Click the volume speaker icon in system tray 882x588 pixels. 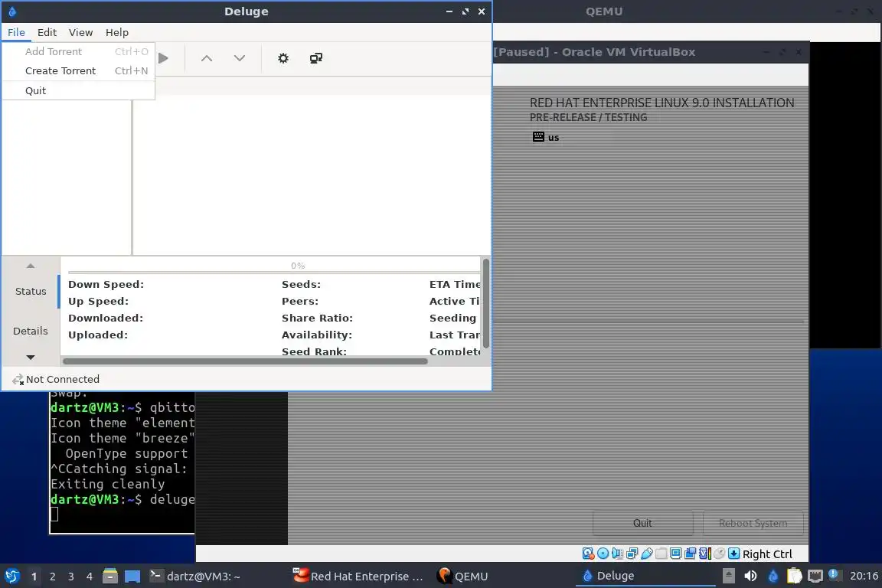[x=750, y=576]
